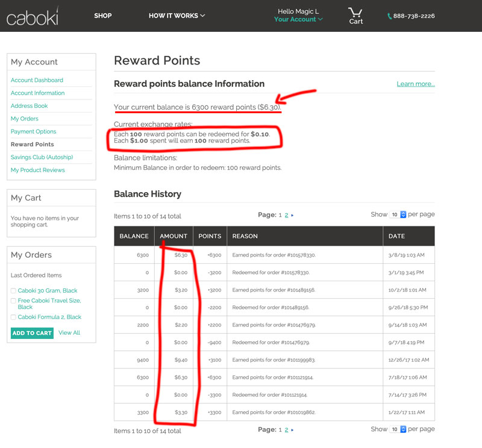The height and width of the screenshot is (448, 482).
Task: Click the 'Hello Magic L' greeting
Action: 298,11
